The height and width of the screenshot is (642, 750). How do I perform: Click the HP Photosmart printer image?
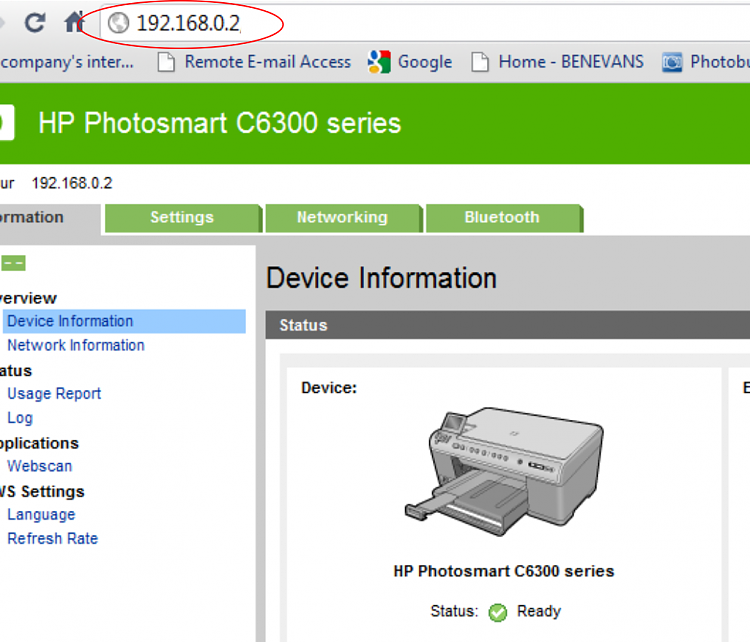(x=504, y=471)
